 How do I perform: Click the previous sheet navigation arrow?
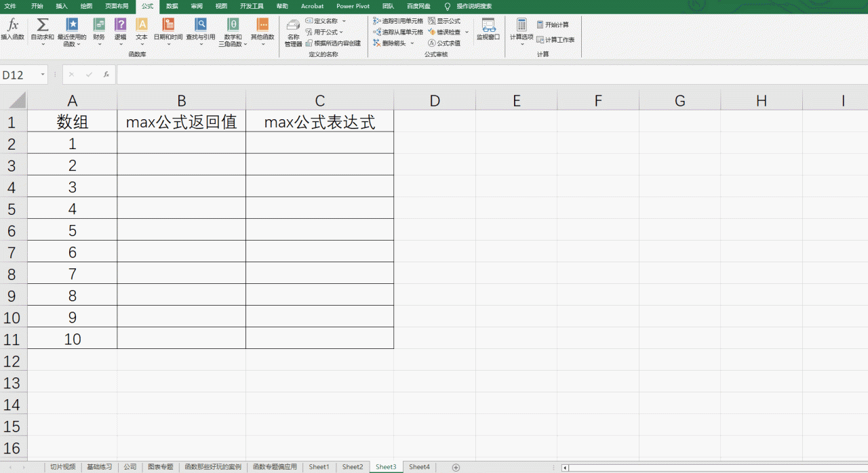[x=10, y=468]
